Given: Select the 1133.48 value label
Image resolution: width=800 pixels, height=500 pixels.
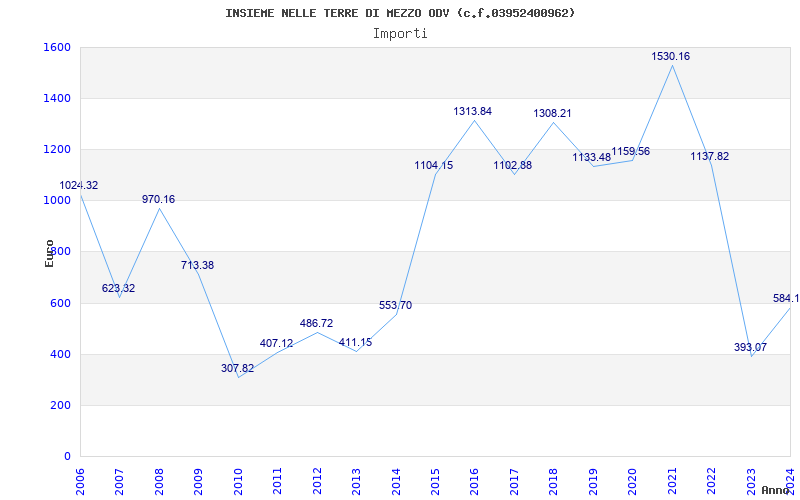Looking at the screenshot, I should pyautogui.click(x=591, y=158).
